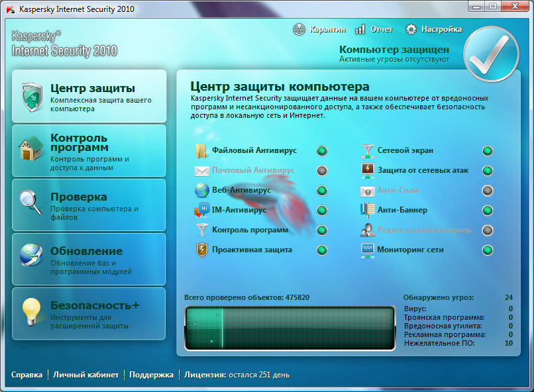Viewport: 534px width, 392px height.
Task: Click Мониторинг сети label
Action: click(410, 250)
